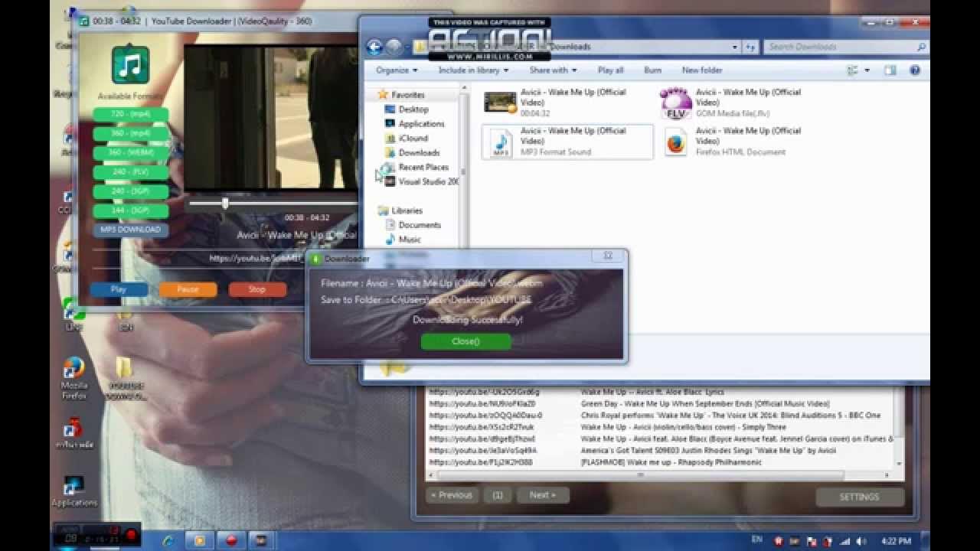Click the red Stop button
This screenshot has height=551, width=980.
pyautogui.click(x=257, y=289)
